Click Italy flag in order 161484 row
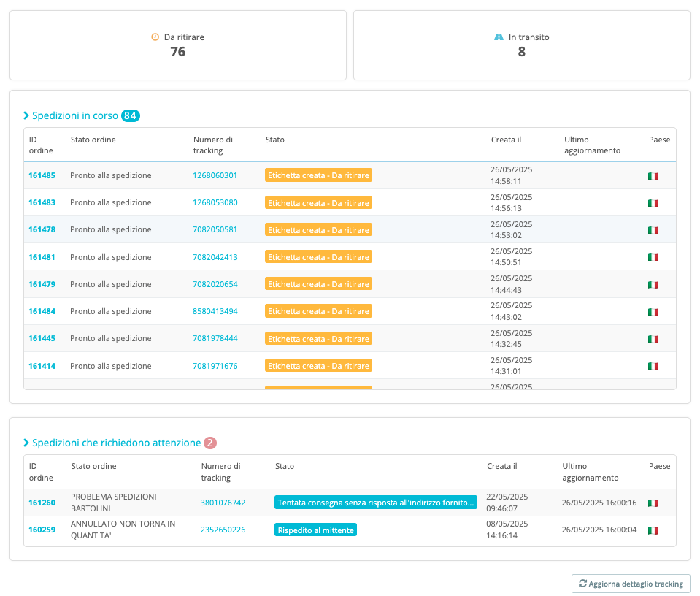Screen dimensions: 700x596 coord(653,312)
